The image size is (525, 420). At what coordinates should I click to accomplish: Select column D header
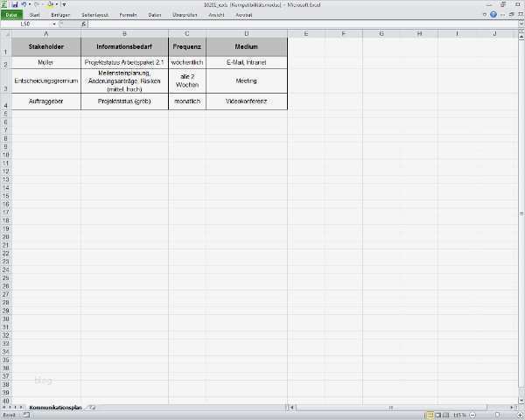pos(247,33)
